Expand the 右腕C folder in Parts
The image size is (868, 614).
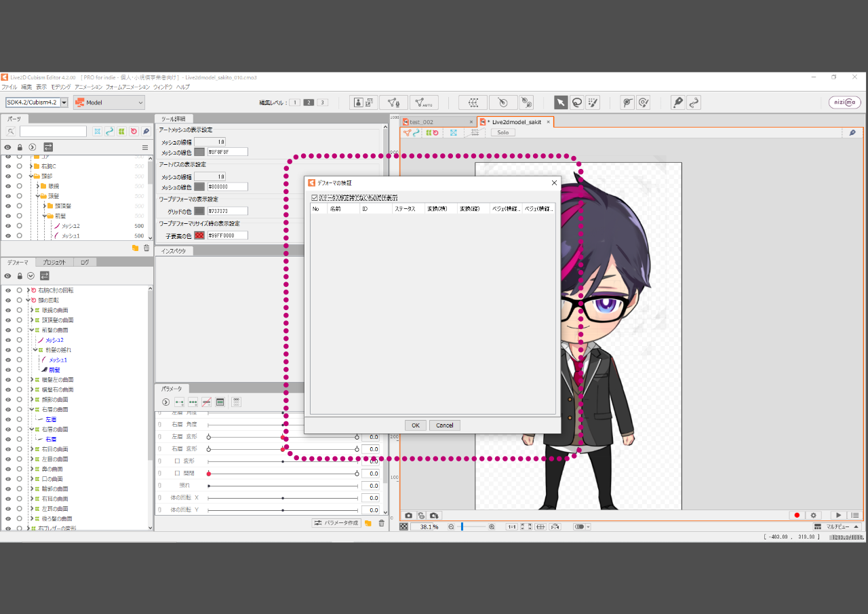pos(31,166)
